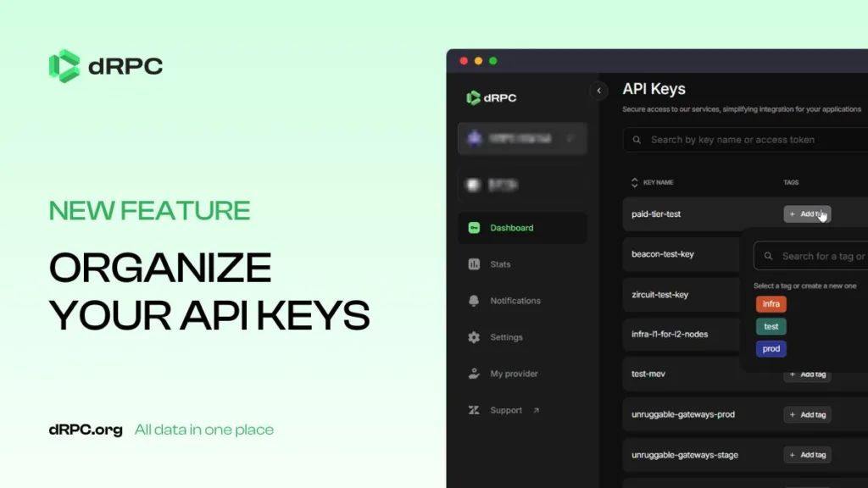Select the blue prod tag
Viewport: 868px width, 488px height.
coord(771,348)
